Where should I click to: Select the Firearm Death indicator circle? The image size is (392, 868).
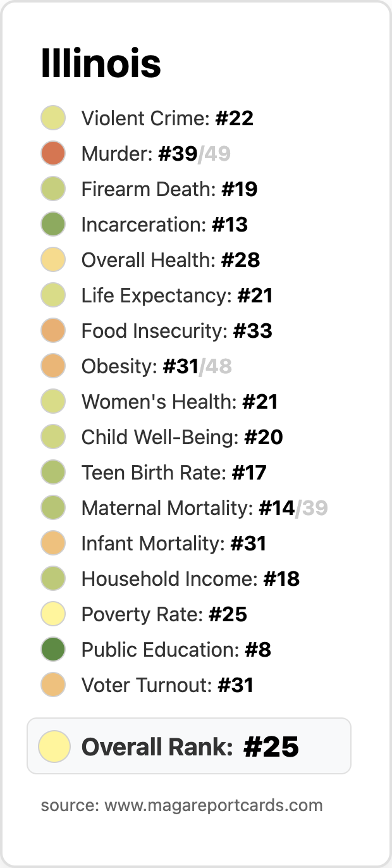coord(53,189)
